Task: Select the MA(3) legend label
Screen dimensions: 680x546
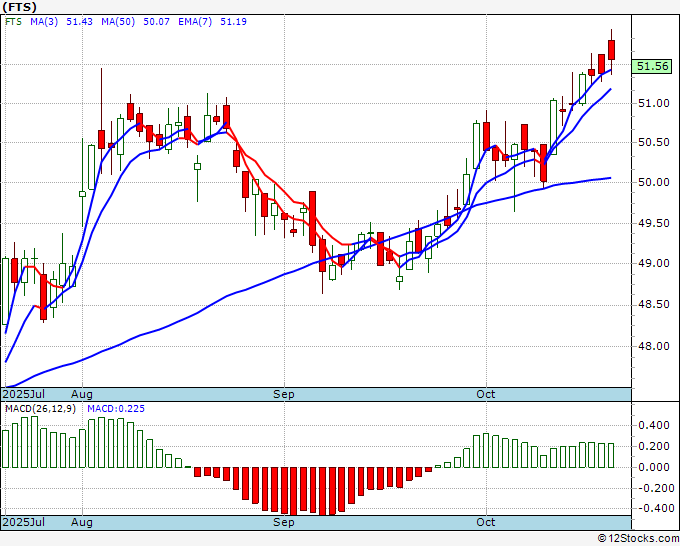Action: pyautogui.click(x=44, y=22)
